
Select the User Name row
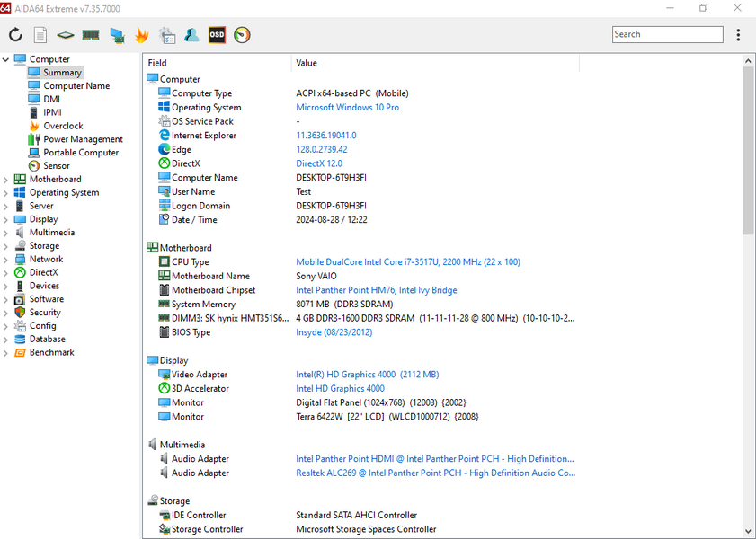tap(361, 191)
